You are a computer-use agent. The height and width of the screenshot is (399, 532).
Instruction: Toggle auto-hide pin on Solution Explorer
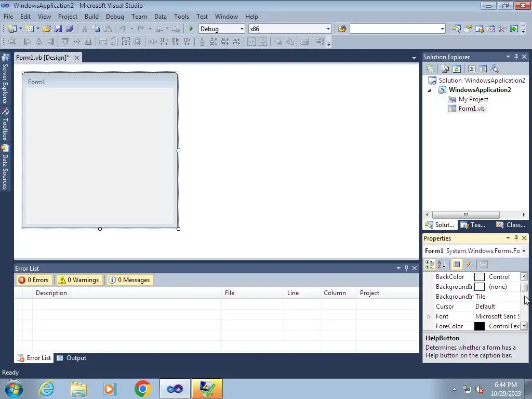click(x=516, y=57)
